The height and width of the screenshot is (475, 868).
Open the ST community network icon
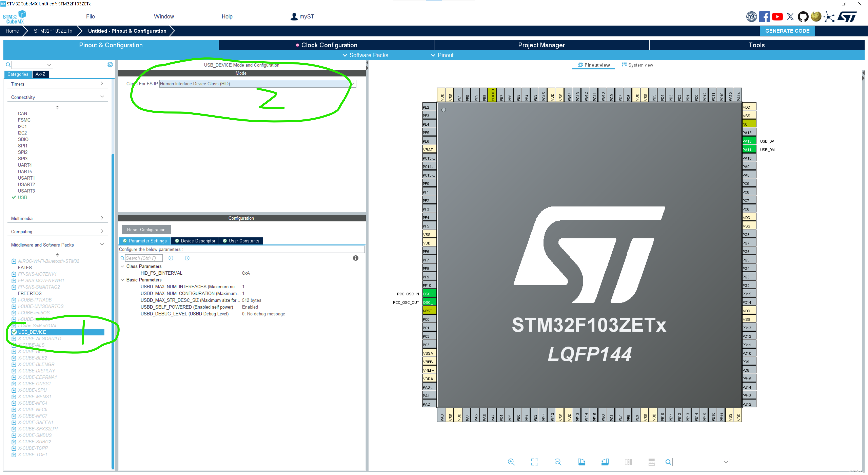[829, 17]
